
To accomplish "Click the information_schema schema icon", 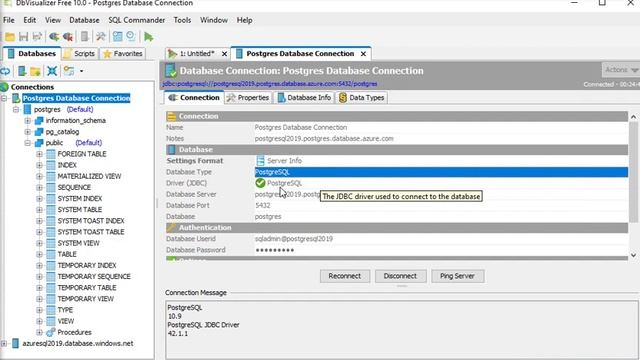I will tap(39, 120).
